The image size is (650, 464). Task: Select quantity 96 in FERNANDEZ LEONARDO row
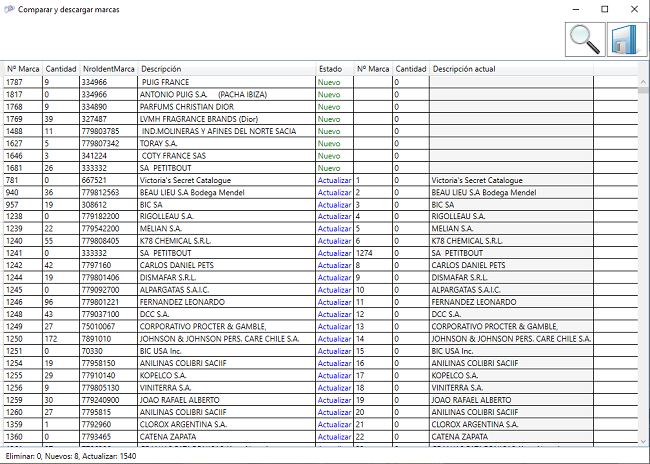point(61,302)
